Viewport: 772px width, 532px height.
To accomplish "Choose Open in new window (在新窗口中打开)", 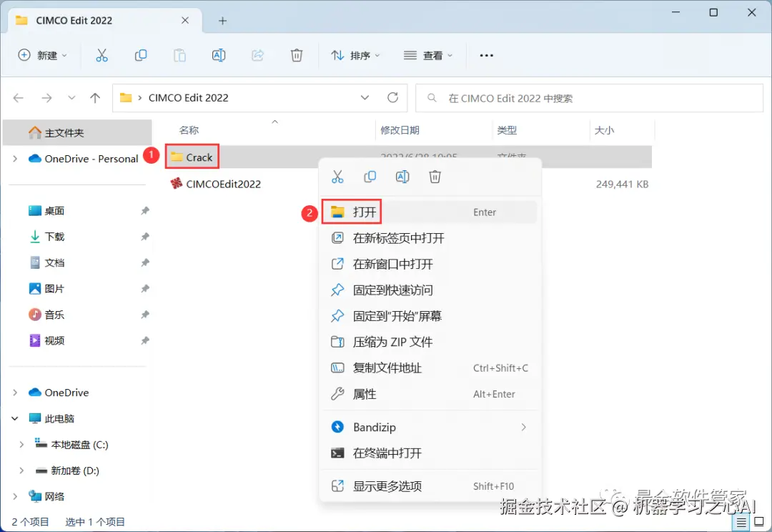I will tap(429, 264).
